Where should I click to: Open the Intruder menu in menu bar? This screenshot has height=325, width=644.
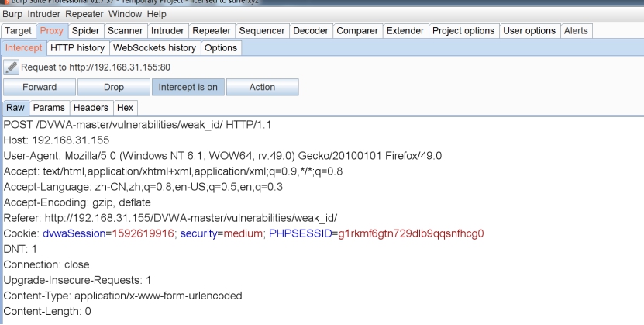tap(44, 14)
